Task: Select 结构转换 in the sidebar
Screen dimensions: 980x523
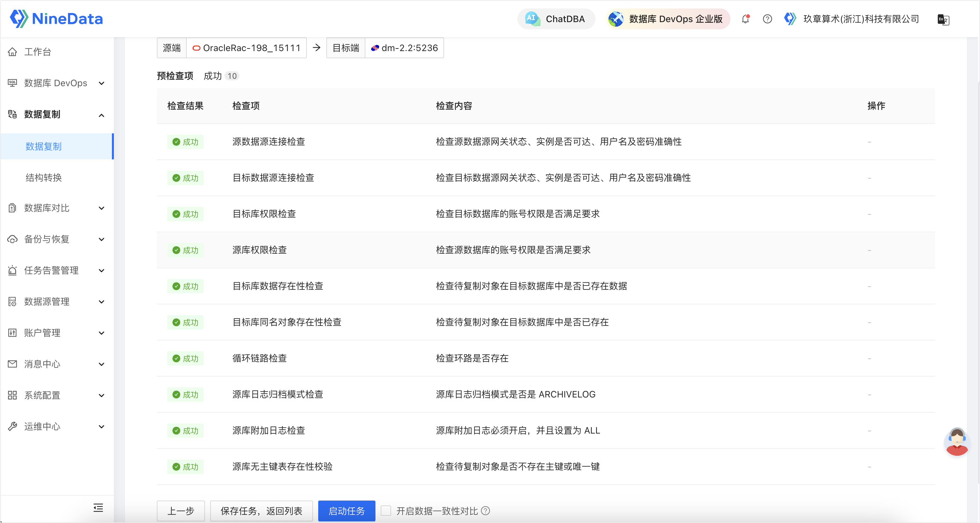Action: 44,178
